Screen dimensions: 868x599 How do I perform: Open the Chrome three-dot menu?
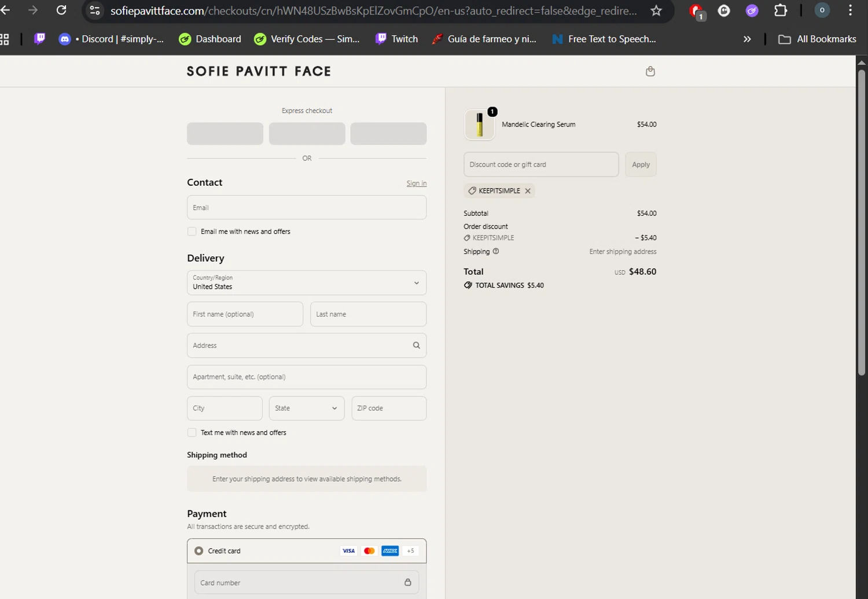pyautogui.click(x=850, y=10)
